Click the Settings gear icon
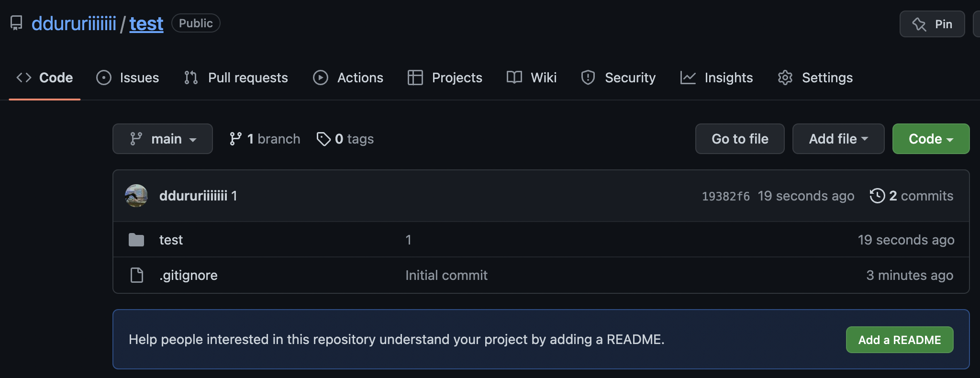 pos(785,78)
